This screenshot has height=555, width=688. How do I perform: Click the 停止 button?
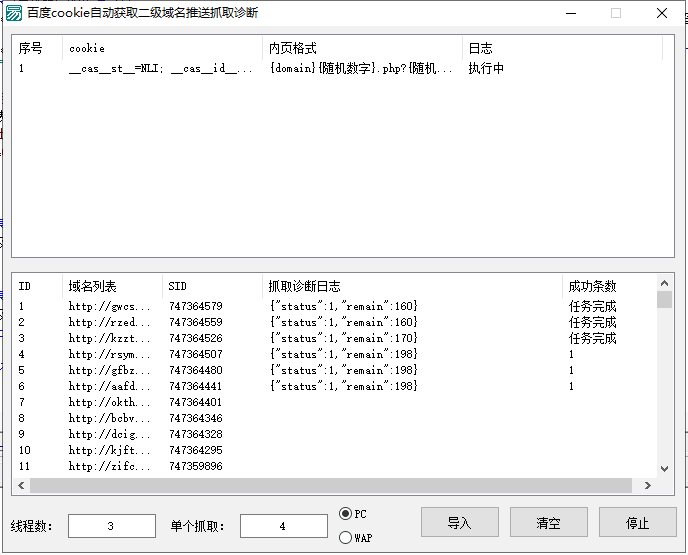(x=638, y=522)
